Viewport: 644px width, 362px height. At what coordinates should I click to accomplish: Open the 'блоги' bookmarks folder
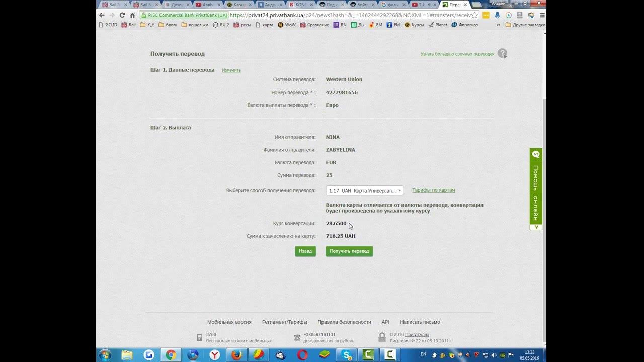(x=168, y=25)
